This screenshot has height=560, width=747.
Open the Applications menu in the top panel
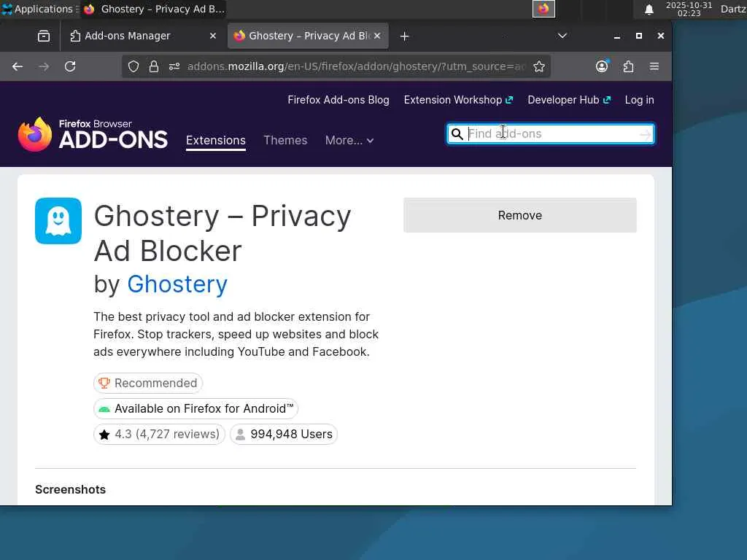(39, 9)
